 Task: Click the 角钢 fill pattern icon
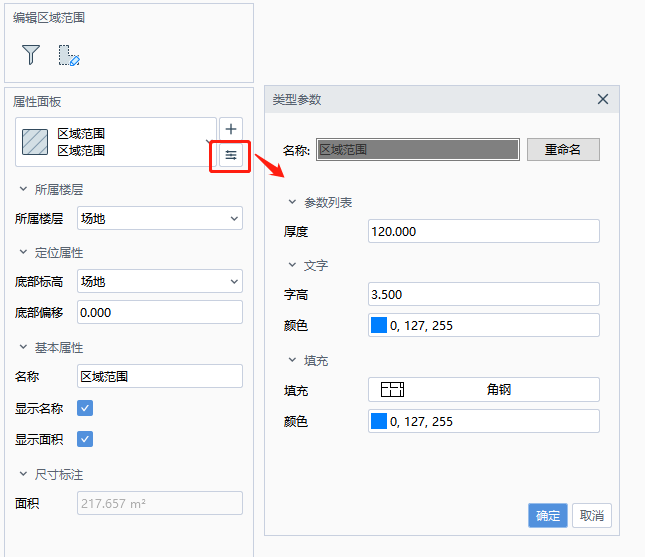coord(392,389)
